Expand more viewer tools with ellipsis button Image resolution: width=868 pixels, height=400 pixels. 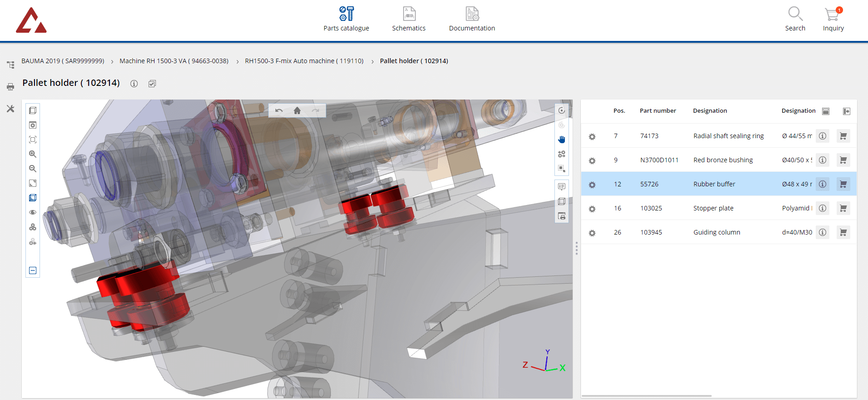tap(33, 270)
